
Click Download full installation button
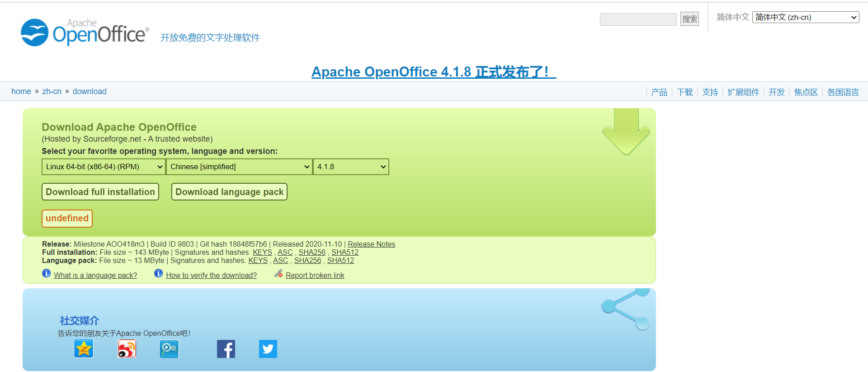point(100,192)
